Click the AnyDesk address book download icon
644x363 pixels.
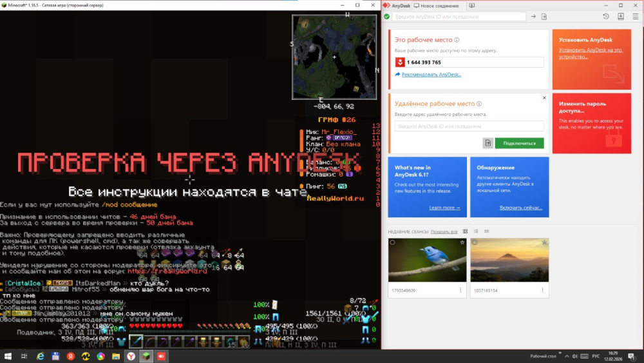coord(621,17)
